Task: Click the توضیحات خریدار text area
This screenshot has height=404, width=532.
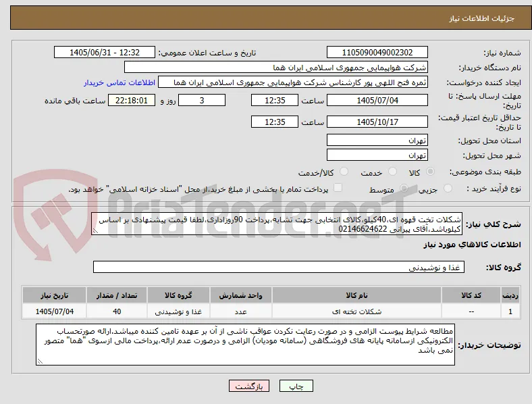Action: click(x=245, y=345)
